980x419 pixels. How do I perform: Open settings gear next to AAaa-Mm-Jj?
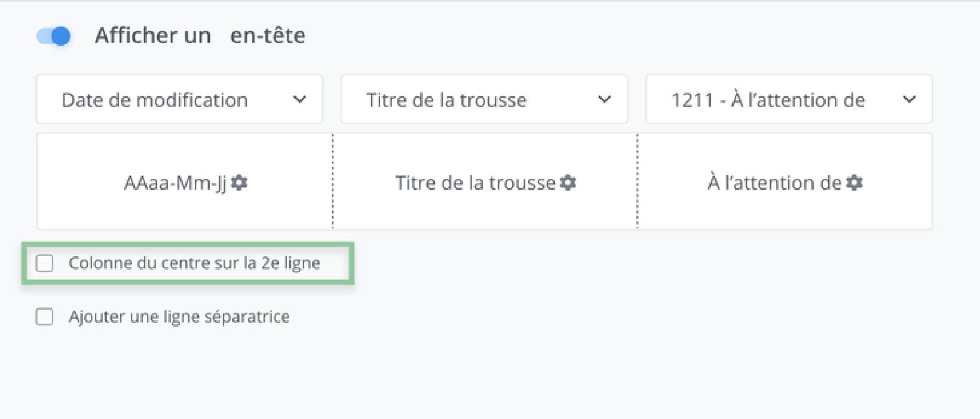click(x=239, y=183)
